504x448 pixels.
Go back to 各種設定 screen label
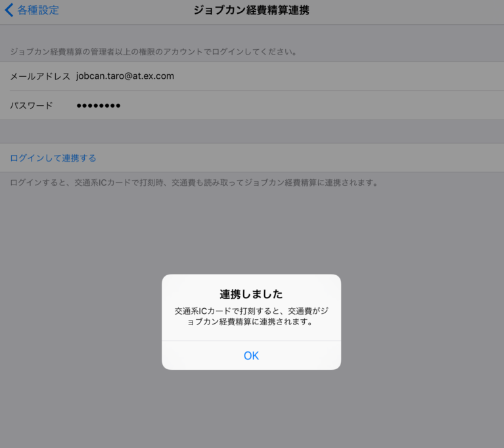[x=38, y=11]
